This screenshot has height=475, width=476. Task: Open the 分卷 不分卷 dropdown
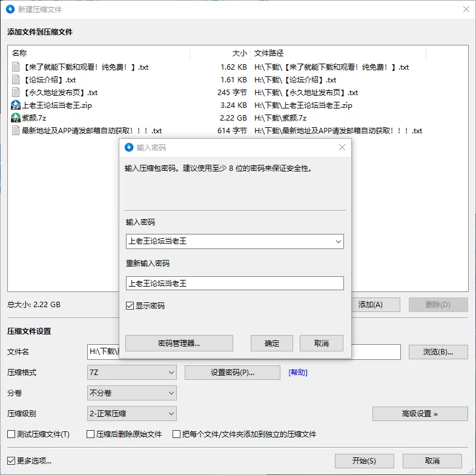point(132,393)
